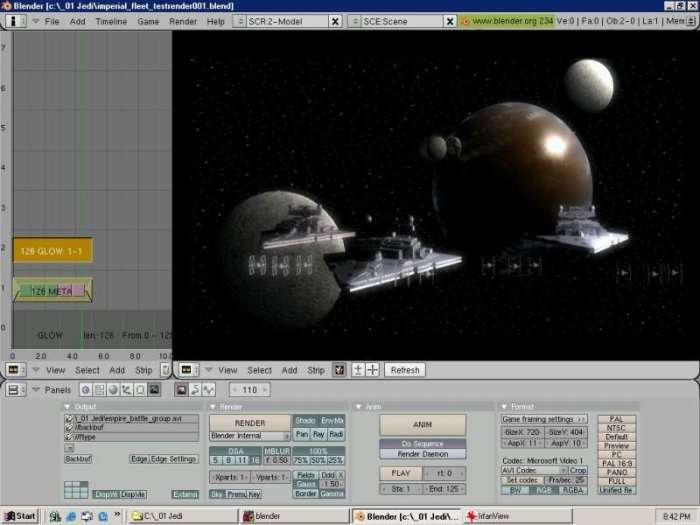
Task: Switch to the Script context icon
Action: (100, 390)
